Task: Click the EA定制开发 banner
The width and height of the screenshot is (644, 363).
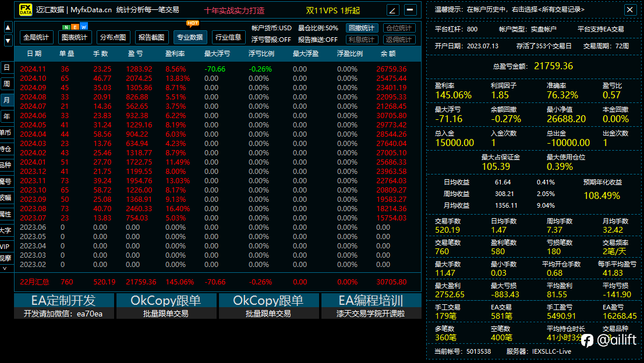Action: click(63, 306)
